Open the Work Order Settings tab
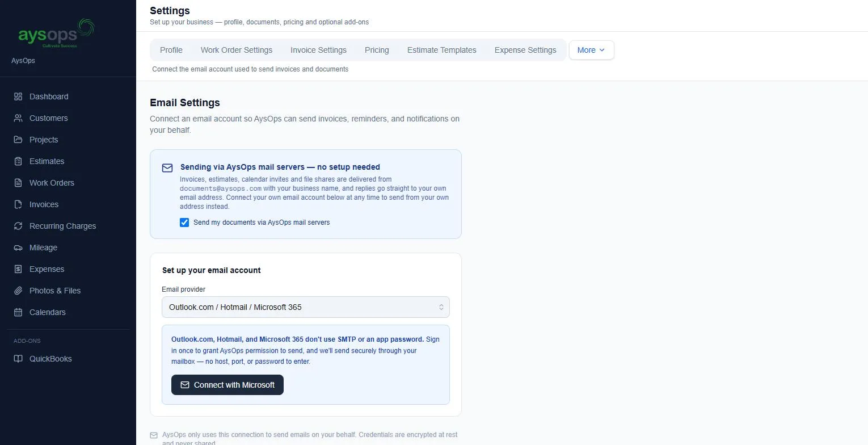The height and width of the screenshot is (445, 868). point(237,50)
